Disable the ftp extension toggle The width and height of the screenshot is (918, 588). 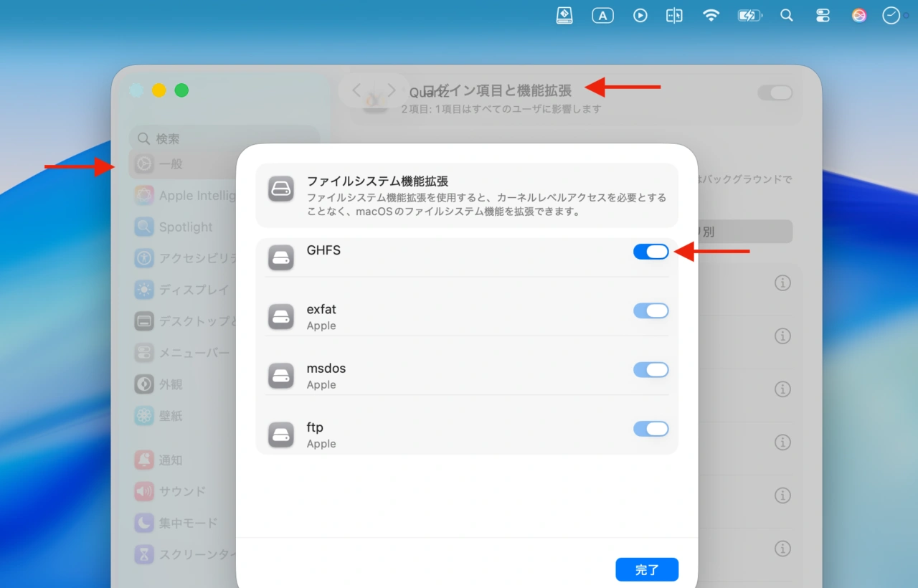(650, 428)
